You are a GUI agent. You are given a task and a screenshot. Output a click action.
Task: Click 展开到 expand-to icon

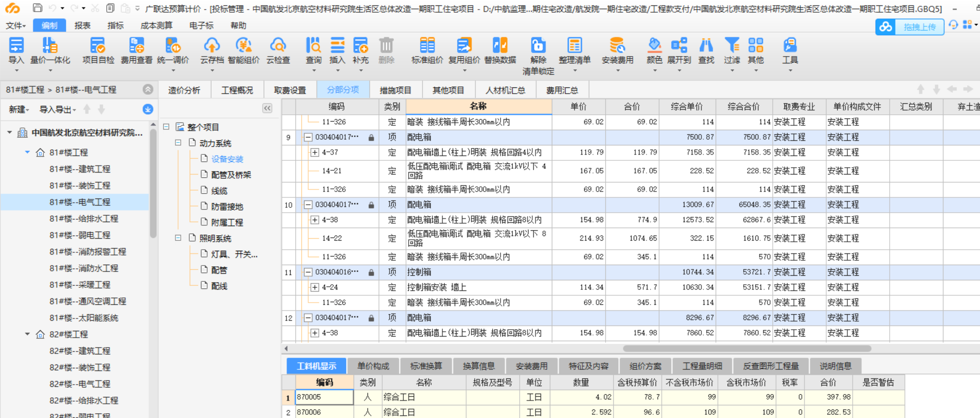click(x=679, y=46)
